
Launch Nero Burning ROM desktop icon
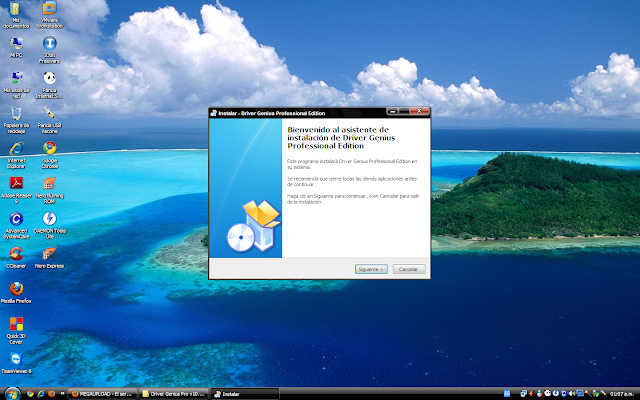coord(49,190)
